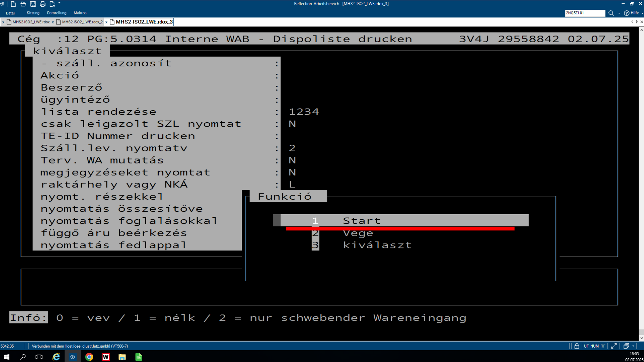
Task: Click the padlock icon in status bar
Action: [x=577, y=346]
